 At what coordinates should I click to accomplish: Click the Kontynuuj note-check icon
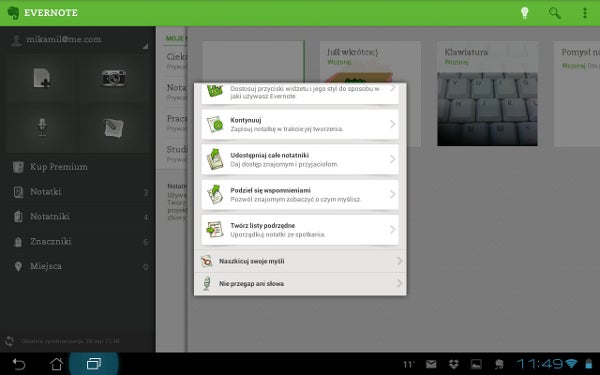[215, 124]
